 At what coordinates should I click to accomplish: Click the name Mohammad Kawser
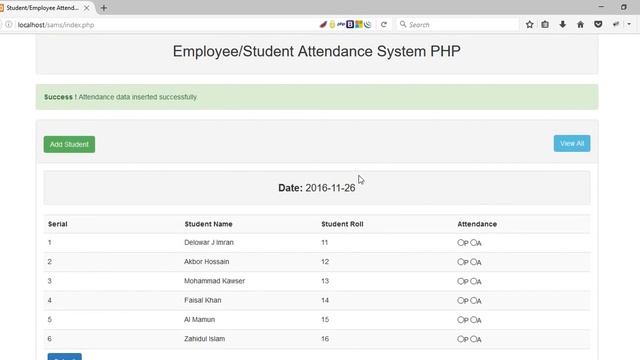tap(214, 281)
